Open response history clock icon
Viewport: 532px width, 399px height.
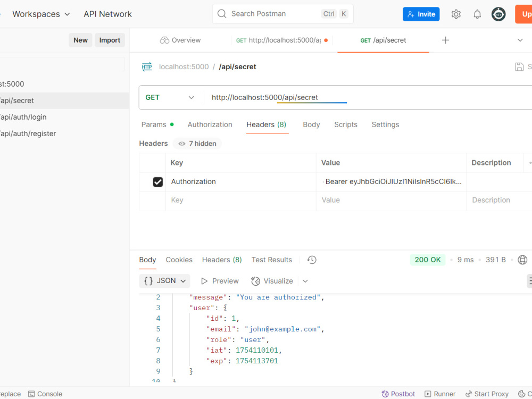(311, 260)
